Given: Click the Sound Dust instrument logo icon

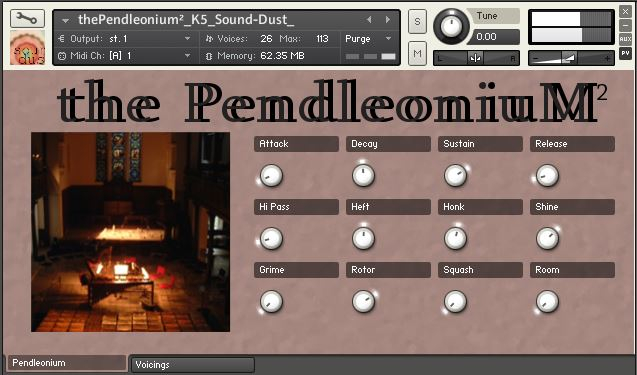Looking at the screenshot, I should pyautogui.click(x=27, y=48).
